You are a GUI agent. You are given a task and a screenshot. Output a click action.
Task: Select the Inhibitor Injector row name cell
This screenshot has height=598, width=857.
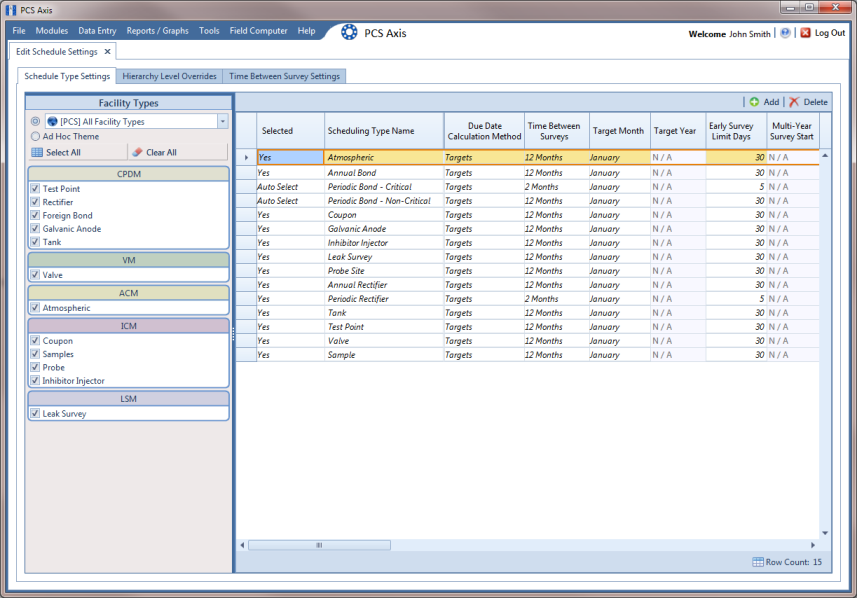(x=384, y=243)
